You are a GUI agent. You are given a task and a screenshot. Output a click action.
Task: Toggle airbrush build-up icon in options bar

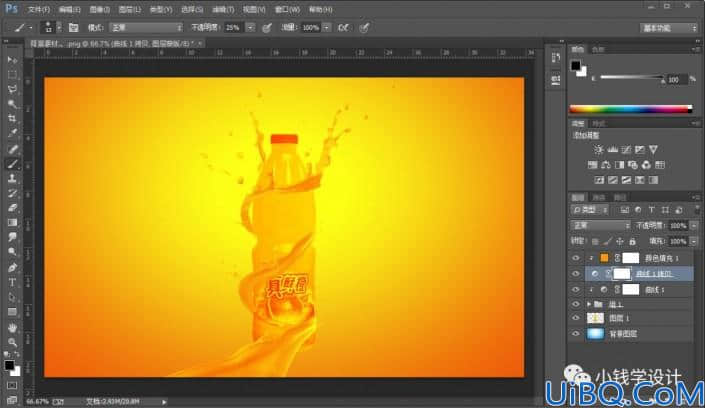point(344,27)
